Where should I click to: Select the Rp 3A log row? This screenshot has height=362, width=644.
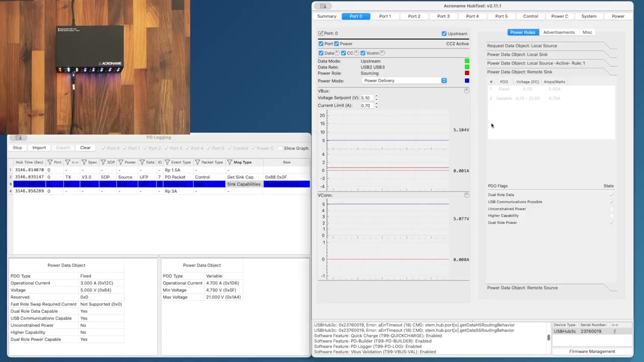(159, 191)
